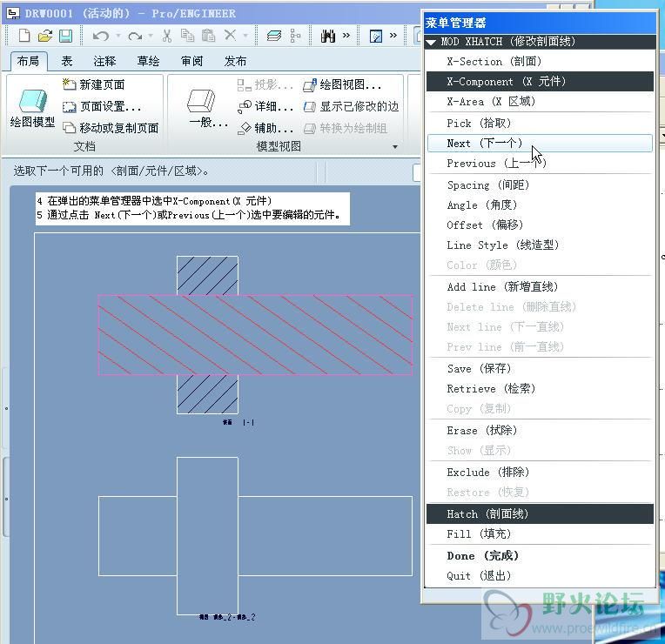Expand the 模型视图 group arrow
This screenshot has width=665, height=644.
click(x=395, y=147)
